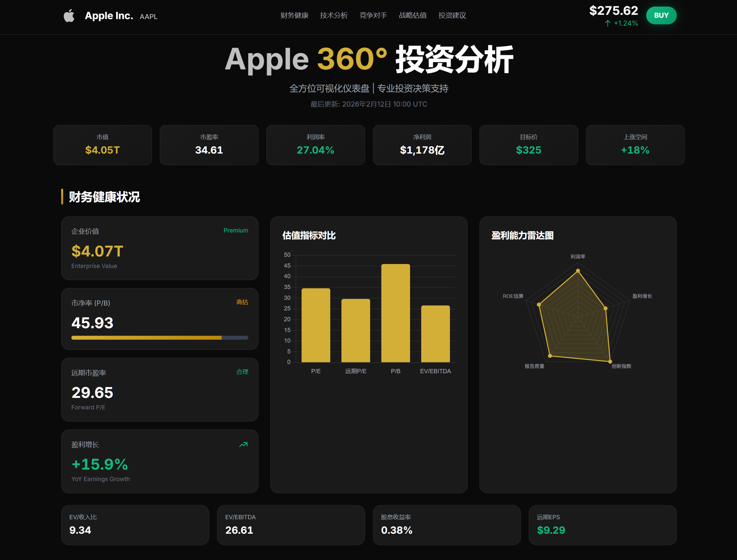Open the 技术分析 navigation menu item
Viewport: 737px width, 560px height.
(334, 15)
